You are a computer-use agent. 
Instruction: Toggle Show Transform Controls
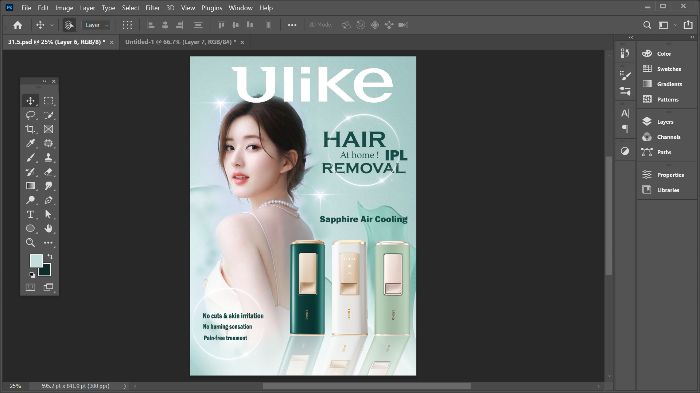point(127,25)
